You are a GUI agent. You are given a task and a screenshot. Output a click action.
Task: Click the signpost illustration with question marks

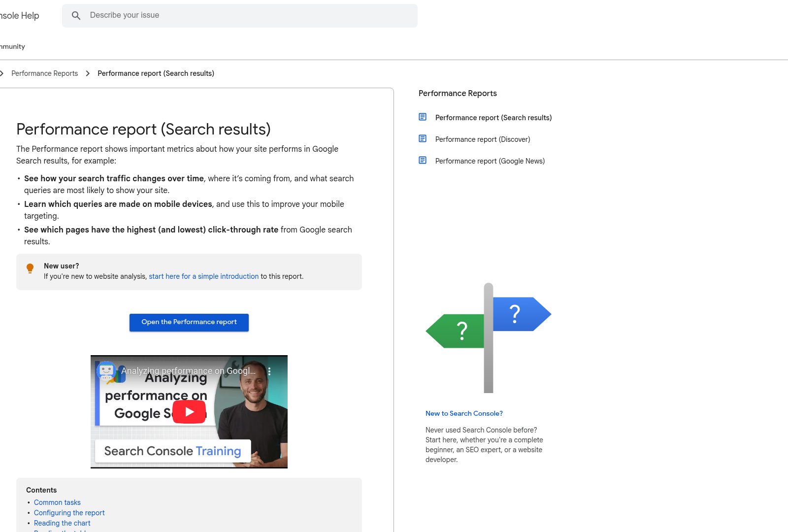pos(489,338)
